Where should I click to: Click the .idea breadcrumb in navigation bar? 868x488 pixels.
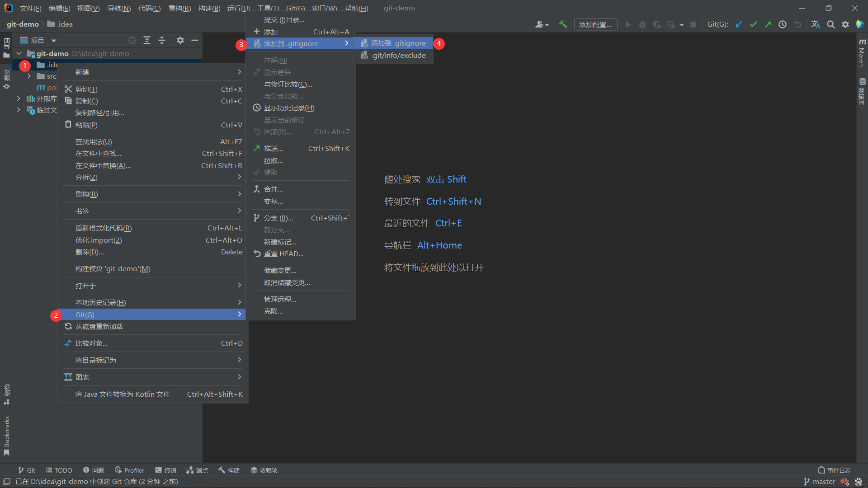pos(60,24)
